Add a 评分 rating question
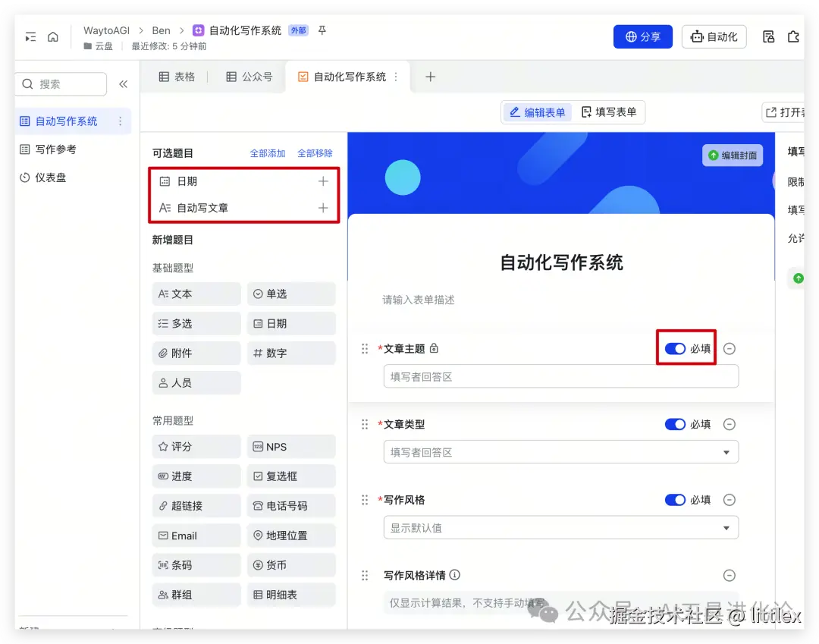 point(196,446)
